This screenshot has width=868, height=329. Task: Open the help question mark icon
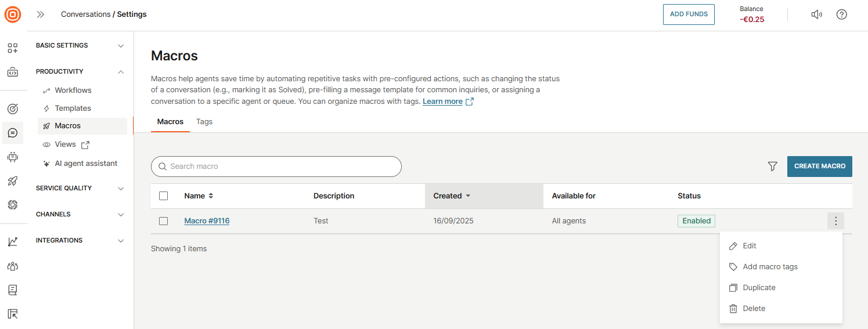[x=841, y=15]
